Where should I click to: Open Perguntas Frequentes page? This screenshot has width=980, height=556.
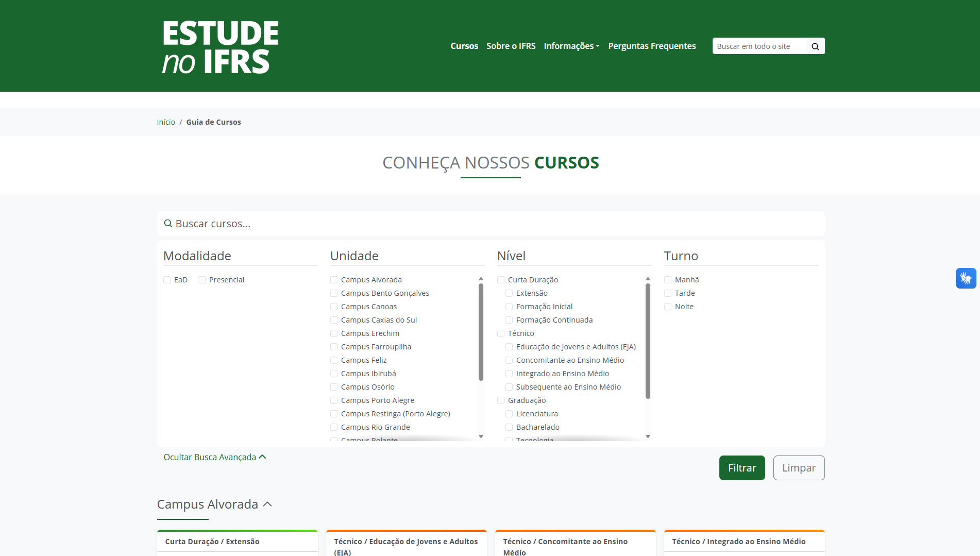[652, 46]
